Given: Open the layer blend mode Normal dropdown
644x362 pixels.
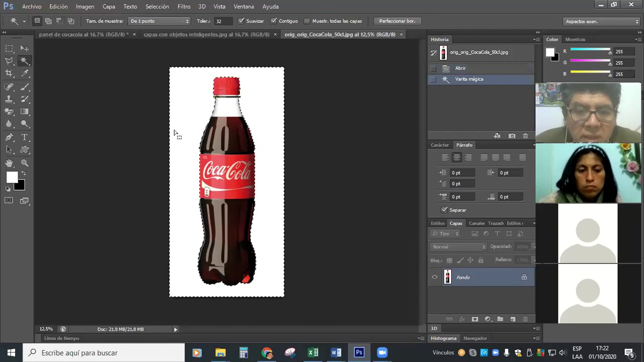Looking at the screenshot, I should (459, 247).
